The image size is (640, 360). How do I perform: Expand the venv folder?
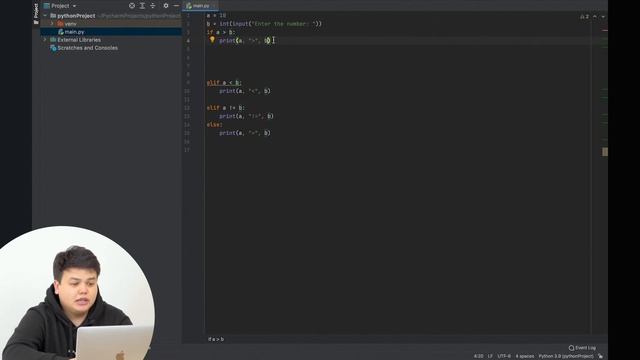point(52,24)
